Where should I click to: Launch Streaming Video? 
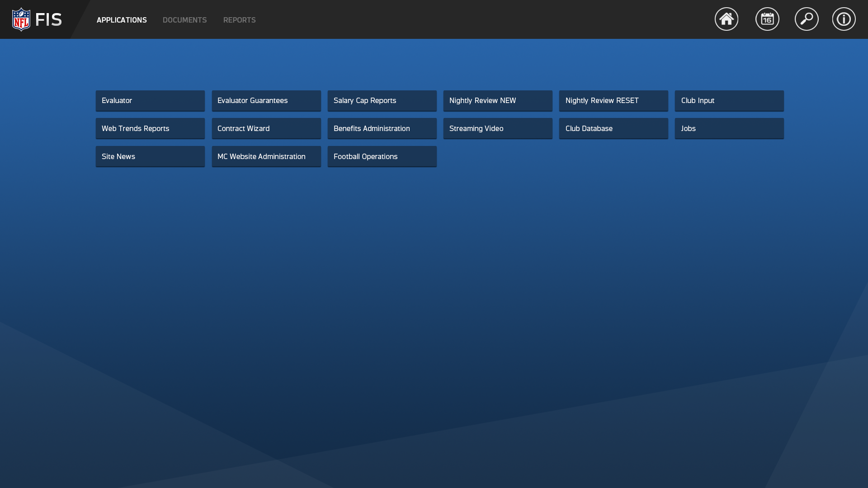498,128
